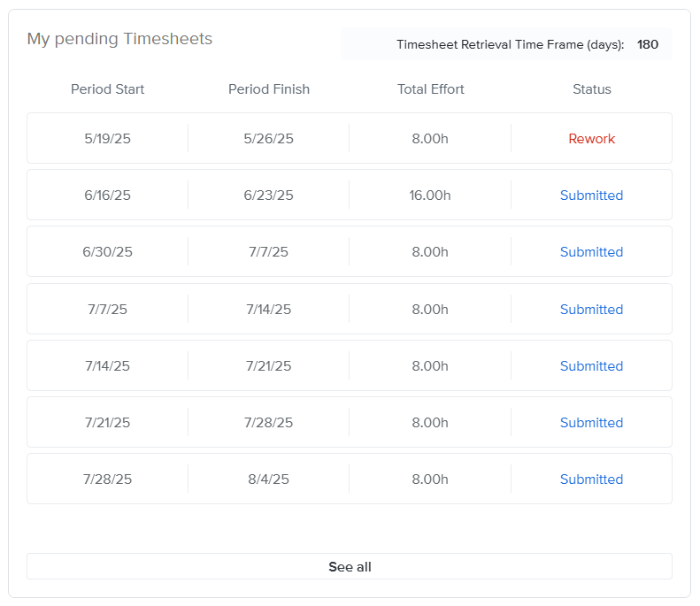Select Submitted link for 7/14/25 period start
This screenshot has width=700, height=606.
591,366
